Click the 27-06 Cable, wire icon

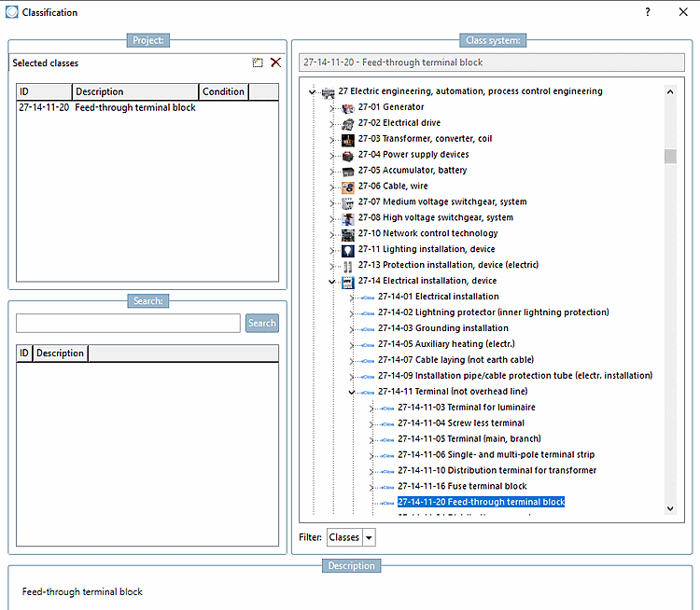click(348, 187)
